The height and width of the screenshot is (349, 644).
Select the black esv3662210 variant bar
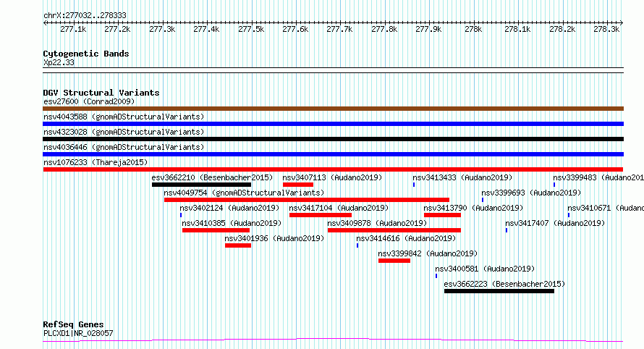[x=201, y=185]
